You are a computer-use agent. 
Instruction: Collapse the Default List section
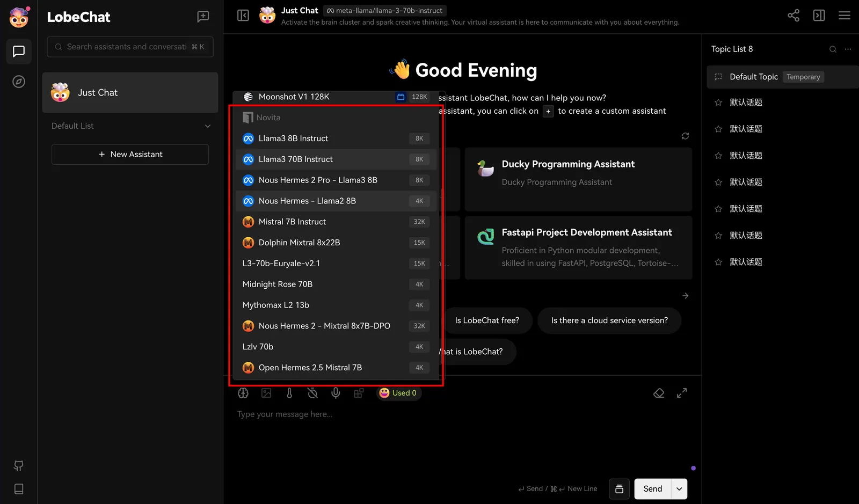click(208, 126)
